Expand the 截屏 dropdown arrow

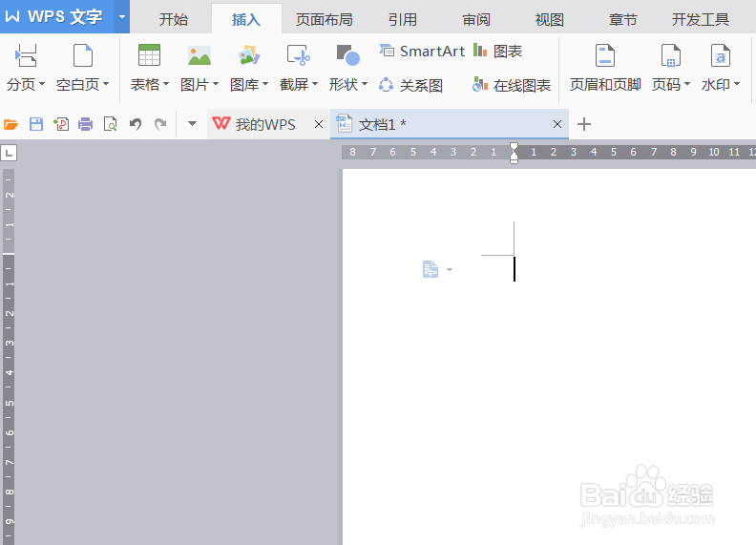click(x=315, y=84)
